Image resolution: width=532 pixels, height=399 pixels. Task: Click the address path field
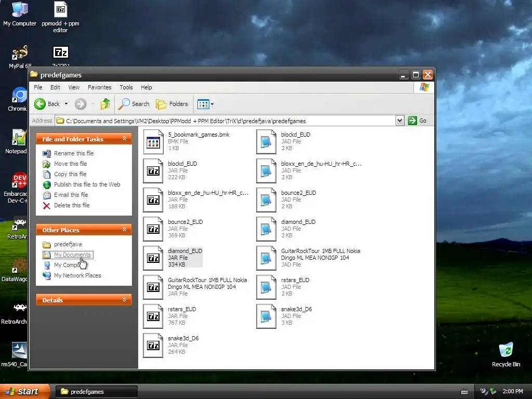[x=225, y=121]
